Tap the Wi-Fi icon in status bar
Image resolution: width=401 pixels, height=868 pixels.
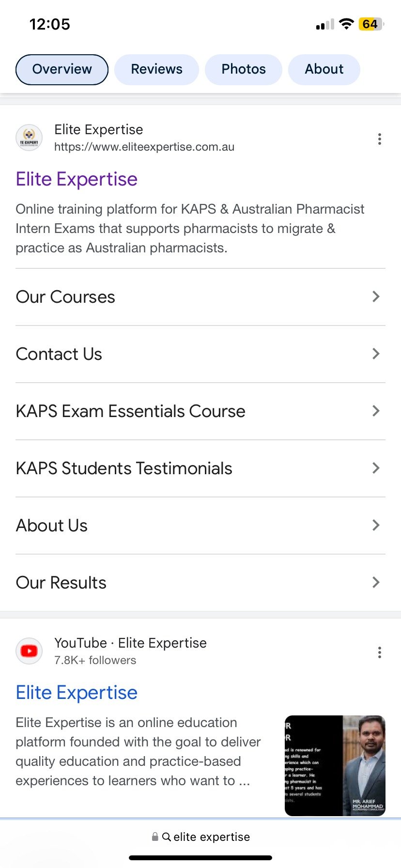(346, 24)
